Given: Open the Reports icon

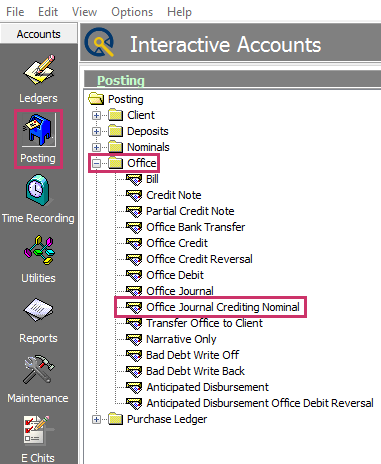Looking at the screenshot, I should click(38, 310).
